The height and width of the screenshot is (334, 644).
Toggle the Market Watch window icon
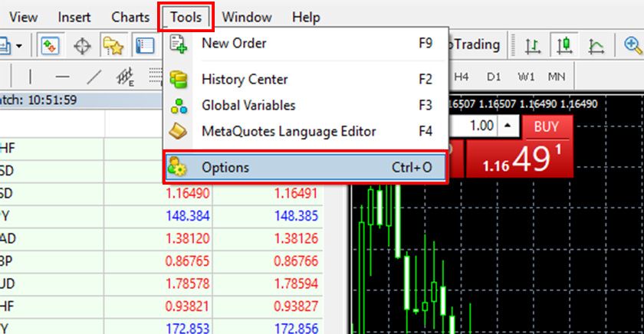point(51,46)
